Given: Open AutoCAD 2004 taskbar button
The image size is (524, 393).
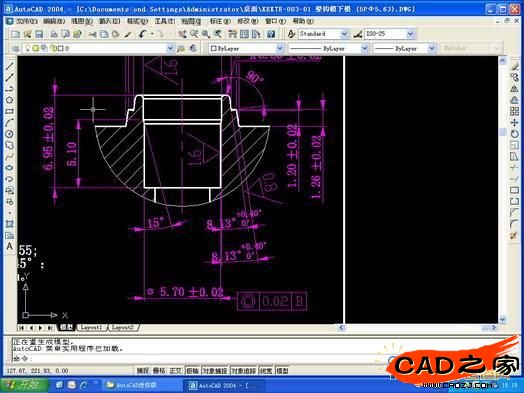Looking at the screenshot, I should (x=223, y=385).
